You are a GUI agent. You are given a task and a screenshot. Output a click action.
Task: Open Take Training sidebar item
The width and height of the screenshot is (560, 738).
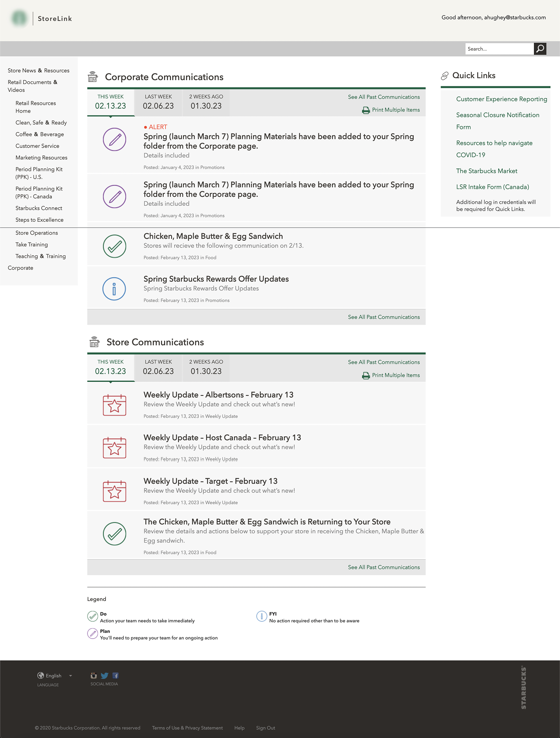click(x=32, y=245)
